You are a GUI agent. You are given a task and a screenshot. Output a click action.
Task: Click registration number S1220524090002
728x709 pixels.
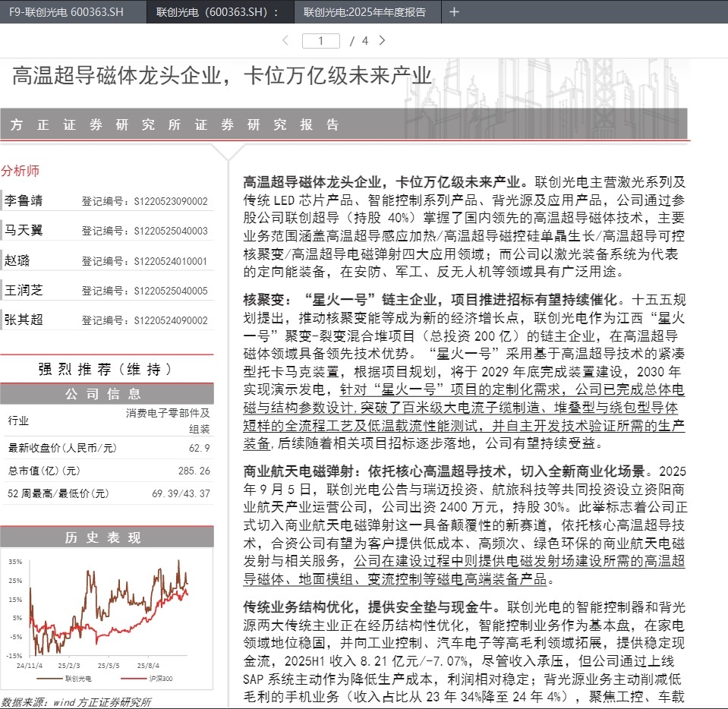(x=171, y=321)
